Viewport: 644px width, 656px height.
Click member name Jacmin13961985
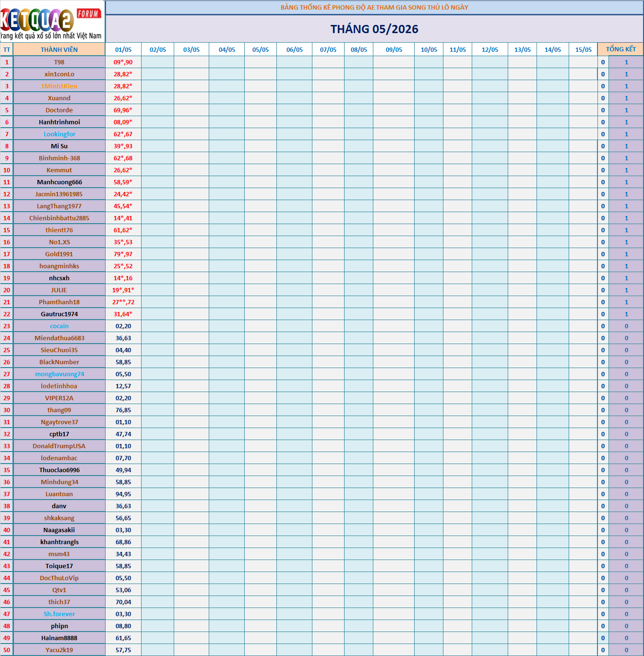tap(59, 194)
